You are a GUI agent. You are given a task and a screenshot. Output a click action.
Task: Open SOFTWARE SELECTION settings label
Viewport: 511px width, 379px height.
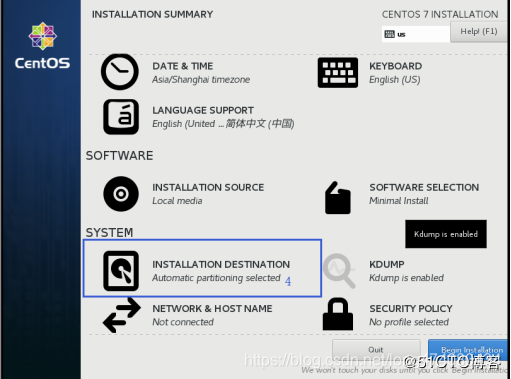coord(424,187)
